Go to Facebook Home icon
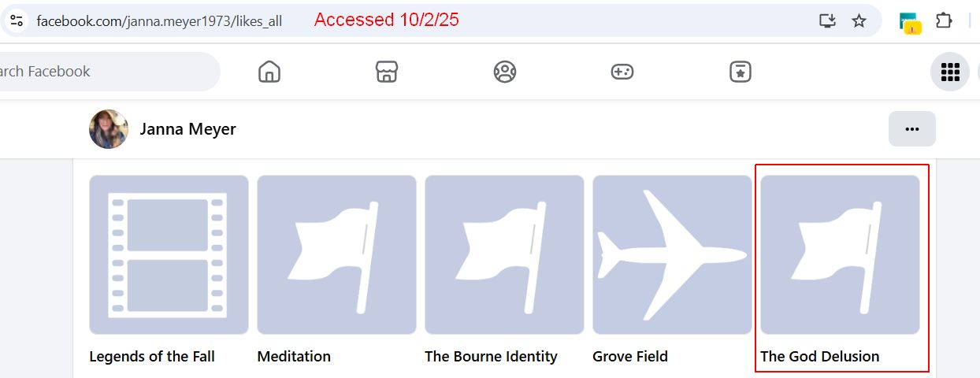980x378 pixels. (x=269, y=72)
